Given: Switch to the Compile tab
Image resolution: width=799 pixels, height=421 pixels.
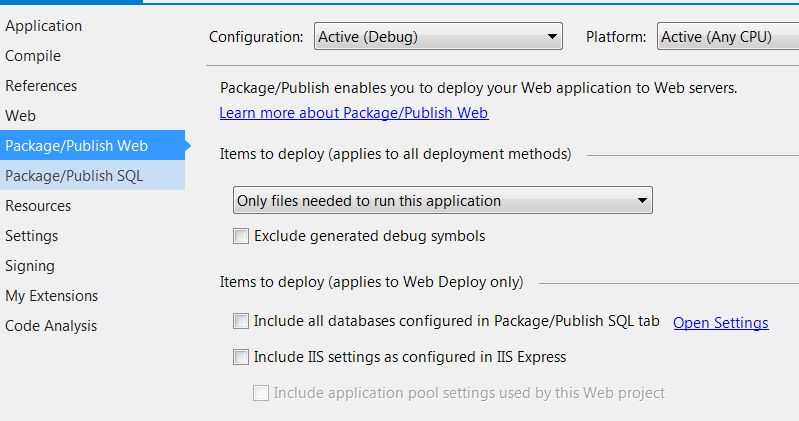Looking at the screenshot, I should [x=33, y=56].
